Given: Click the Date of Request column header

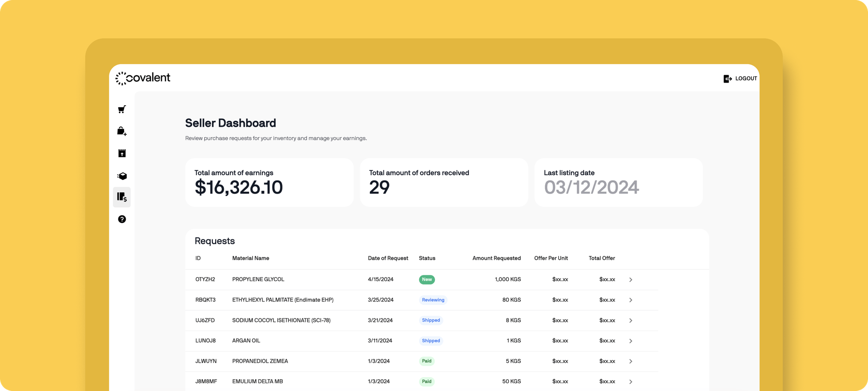Looking at the screenshot, I should tap(388, 258).
